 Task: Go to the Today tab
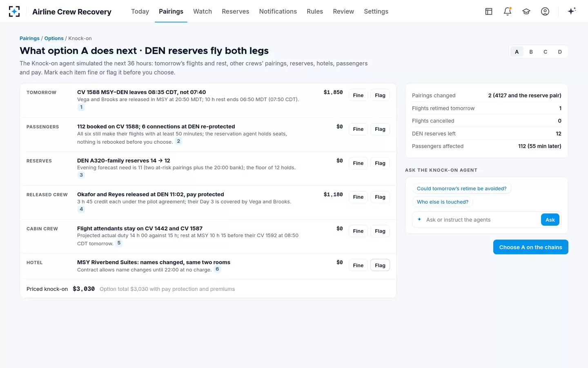pos(140,11)
